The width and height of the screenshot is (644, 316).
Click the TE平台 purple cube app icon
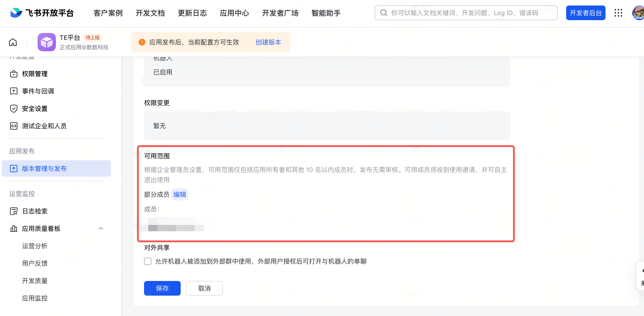[46, 42]
